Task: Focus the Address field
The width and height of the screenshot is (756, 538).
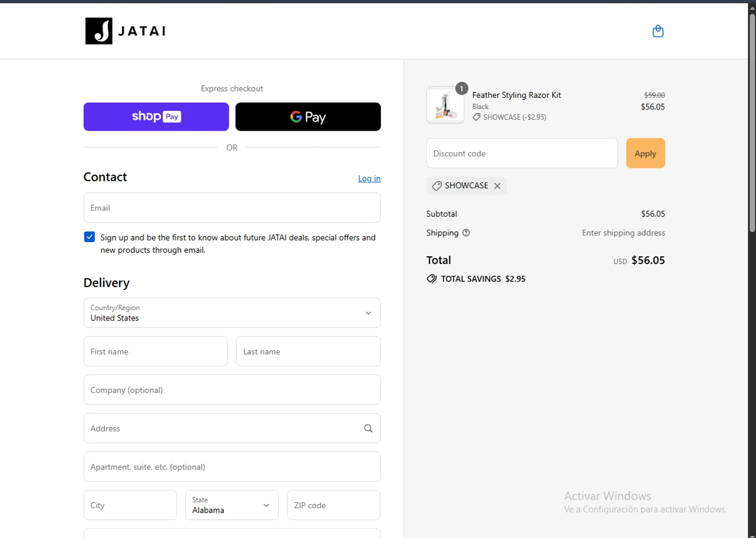Action: click(232, 428)
